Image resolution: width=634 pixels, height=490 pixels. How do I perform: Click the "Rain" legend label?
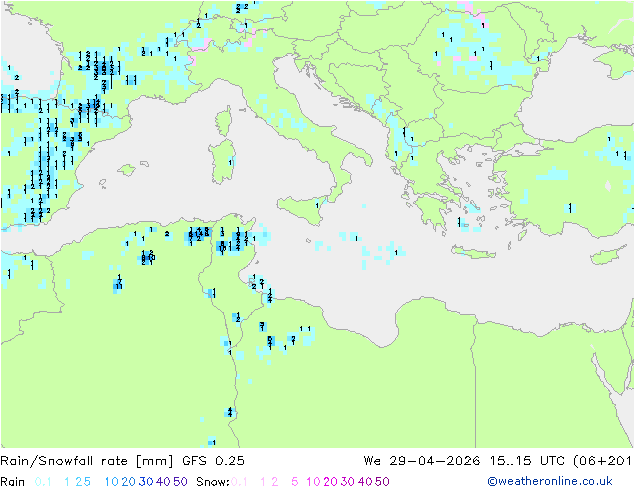click(13, 482)
